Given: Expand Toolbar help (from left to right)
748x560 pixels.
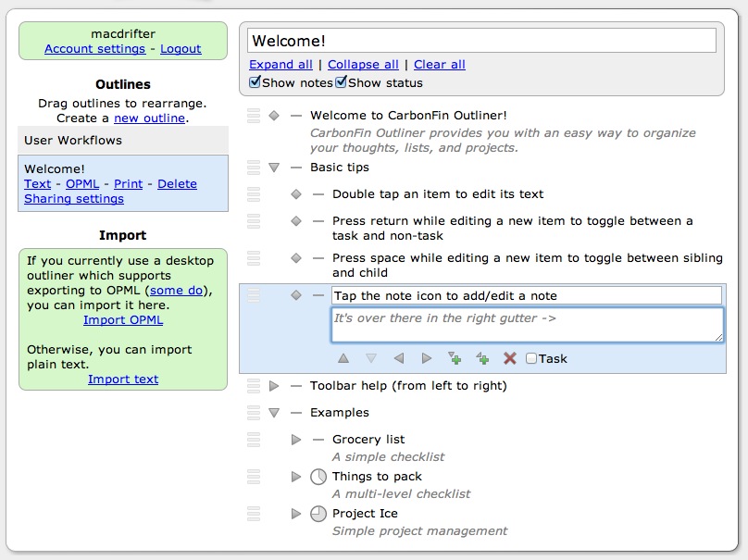Looking at the screenshot, I should (x=274, y=385).
